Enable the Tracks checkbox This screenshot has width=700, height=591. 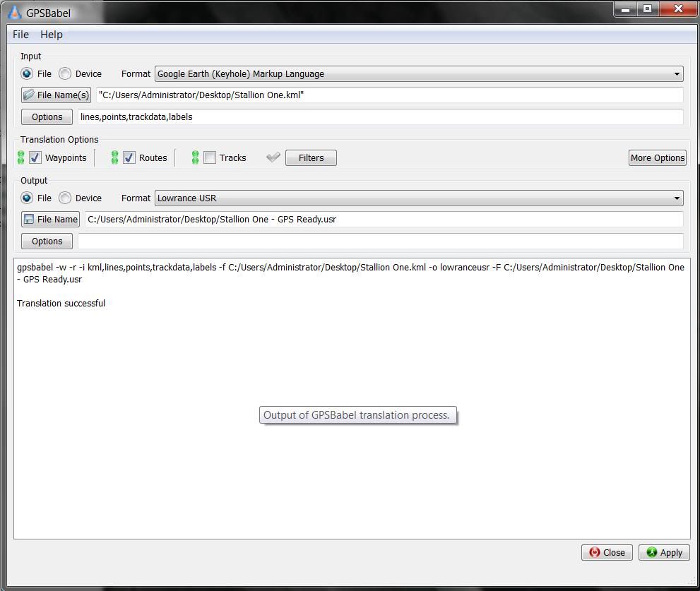[209, 157]
